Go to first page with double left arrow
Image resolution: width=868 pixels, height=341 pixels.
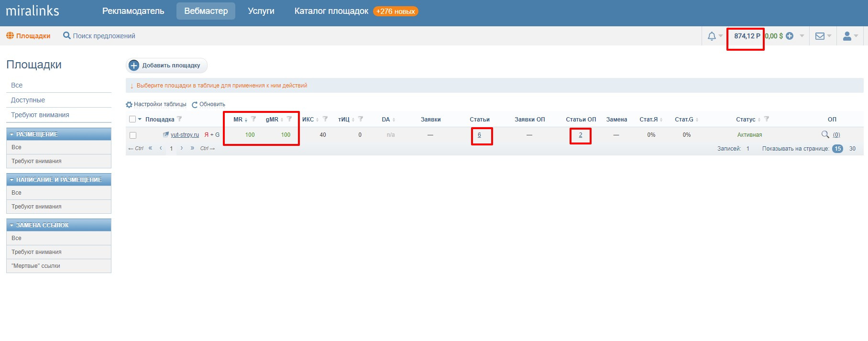150,148
